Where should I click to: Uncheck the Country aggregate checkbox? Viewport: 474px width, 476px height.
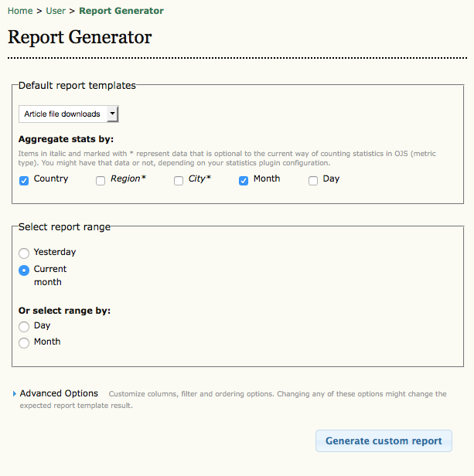[24, 181]
